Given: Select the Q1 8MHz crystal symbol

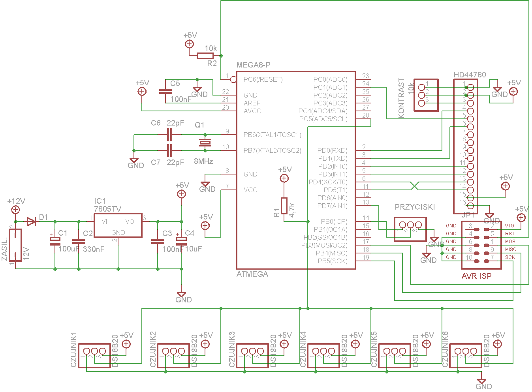Looking at the screenshot, I should pos(205,143).
